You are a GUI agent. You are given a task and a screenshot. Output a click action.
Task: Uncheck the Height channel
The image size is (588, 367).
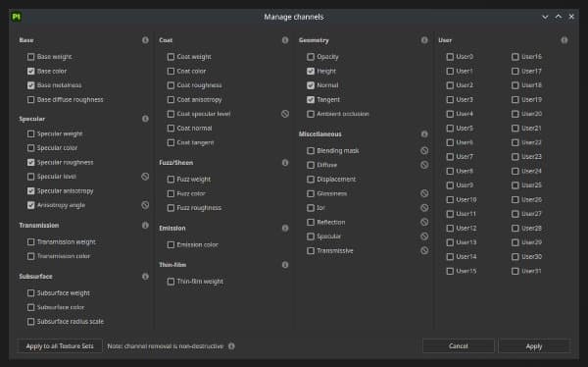point(311,71)
